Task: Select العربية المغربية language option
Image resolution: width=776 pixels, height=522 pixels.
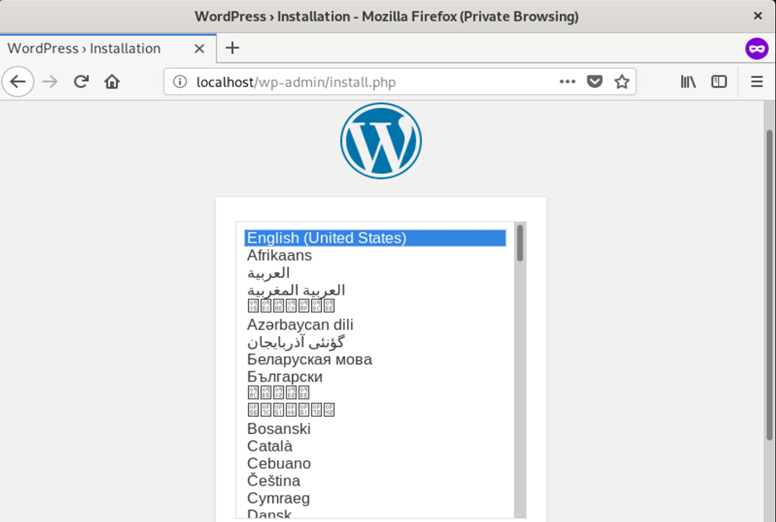Action: click(x=375, y=290)
